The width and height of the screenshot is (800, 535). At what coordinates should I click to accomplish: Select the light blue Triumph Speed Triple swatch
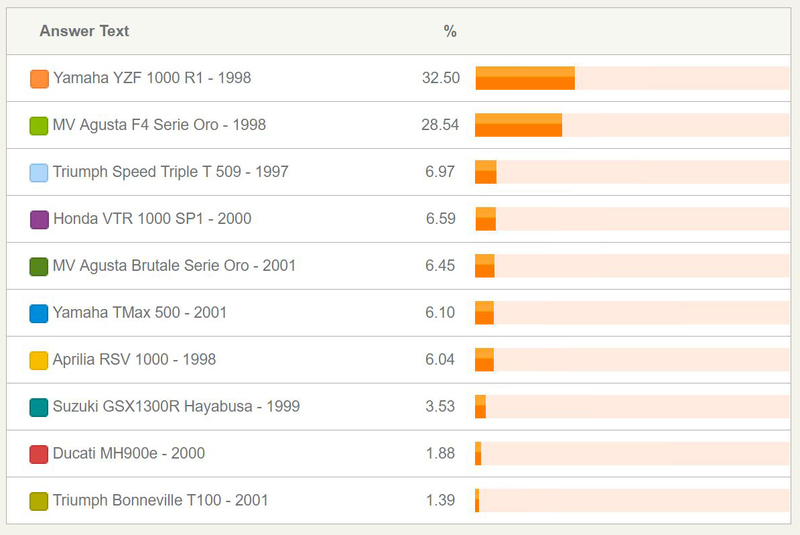coord(39,173)
